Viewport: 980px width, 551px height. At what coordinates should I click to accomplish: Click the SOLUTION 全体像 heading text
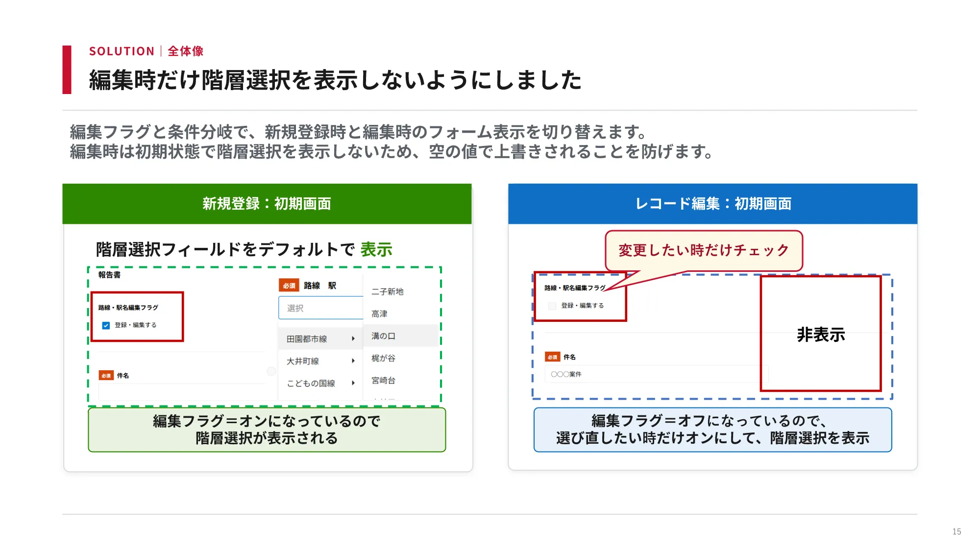146,51
